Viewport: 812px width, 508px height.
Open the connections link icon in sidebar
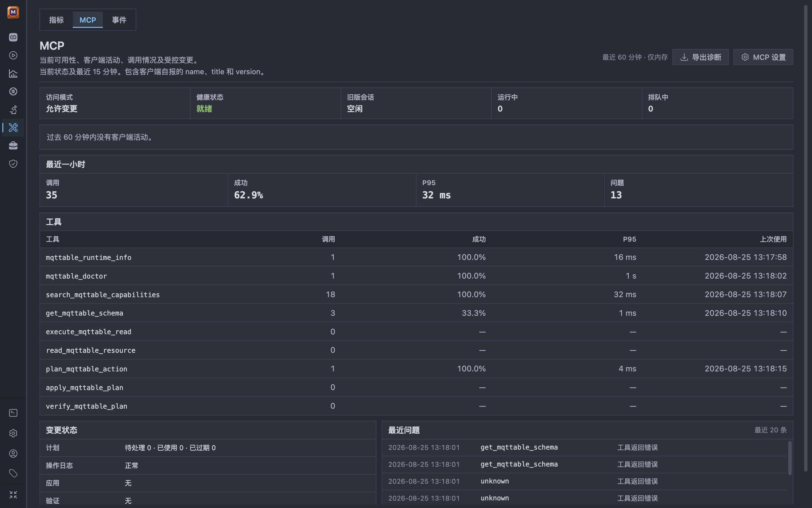point(13,37)
